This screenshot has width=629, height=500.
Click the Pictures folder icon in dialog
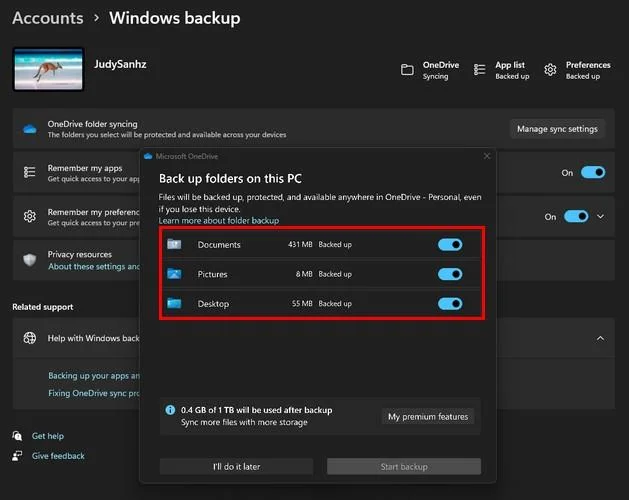point(174,274)
